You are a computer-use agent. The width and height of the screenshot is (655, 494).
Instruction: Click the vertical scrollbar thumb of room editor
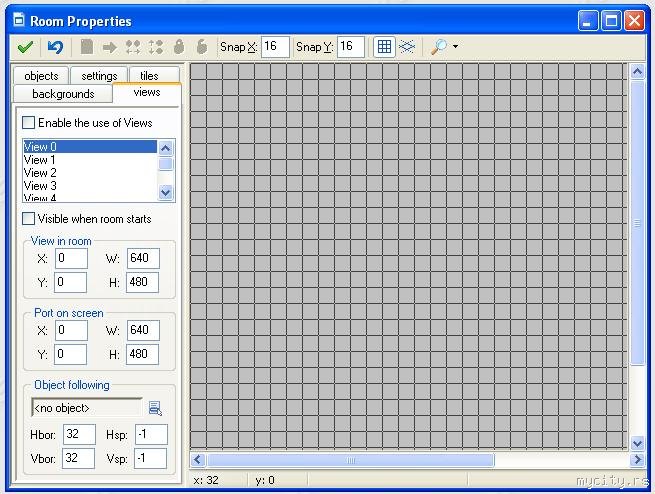[637, 223]
